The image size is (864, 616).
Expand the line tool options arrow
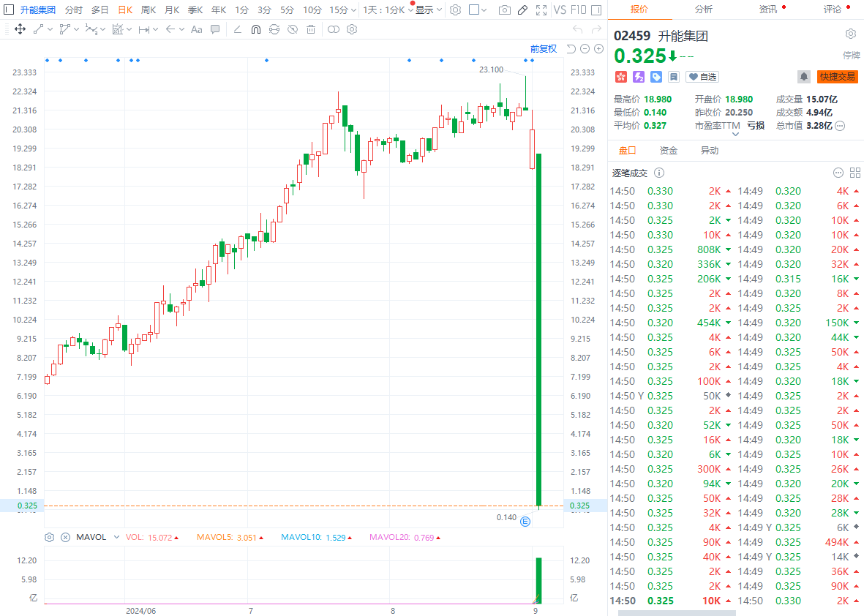(x=50, y=29)
